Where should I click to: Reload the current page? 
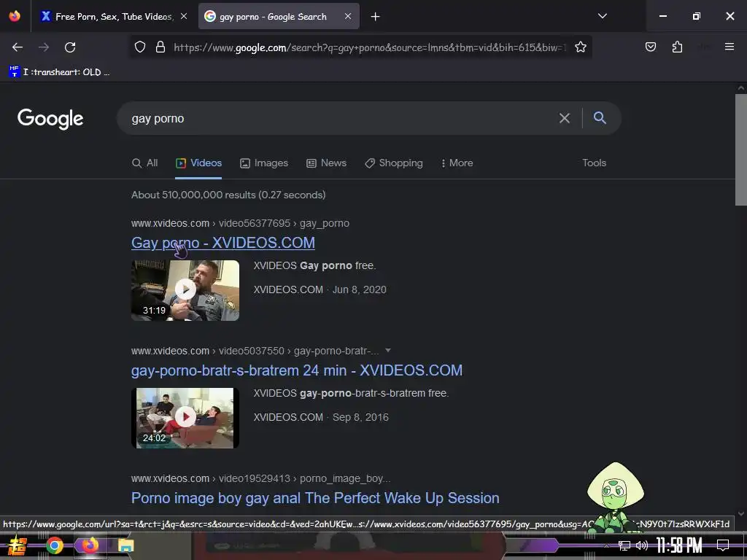[70, 47]
